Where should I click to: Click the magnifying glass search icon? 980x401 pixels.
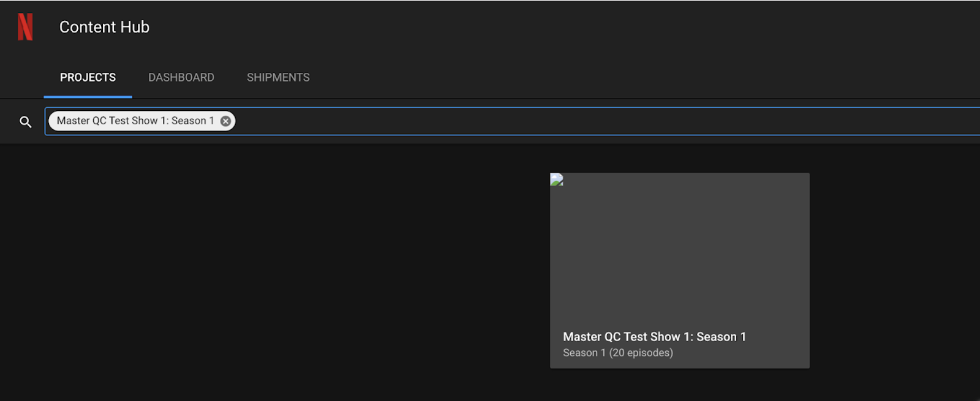coord(25,122)
